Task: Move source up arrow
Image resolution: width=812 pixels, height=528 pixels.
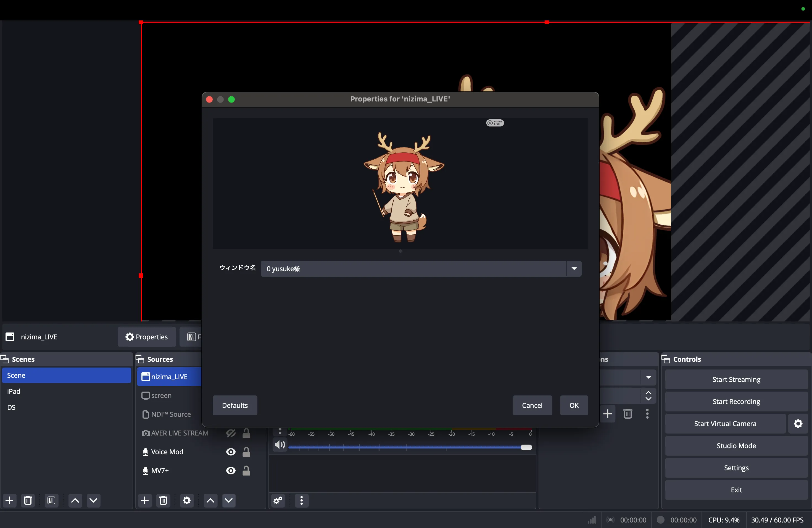Action: 210,500
